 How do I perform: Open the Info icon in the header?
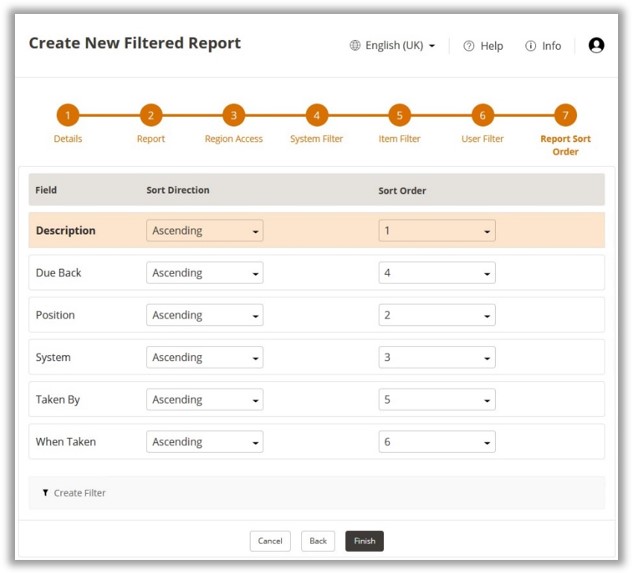(x=530, y=46)
